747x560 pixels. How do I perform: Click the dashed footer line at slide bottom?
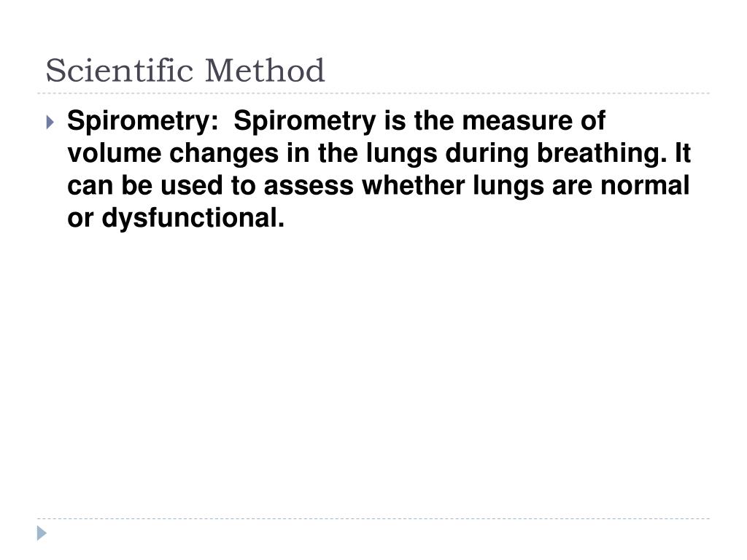373,519
